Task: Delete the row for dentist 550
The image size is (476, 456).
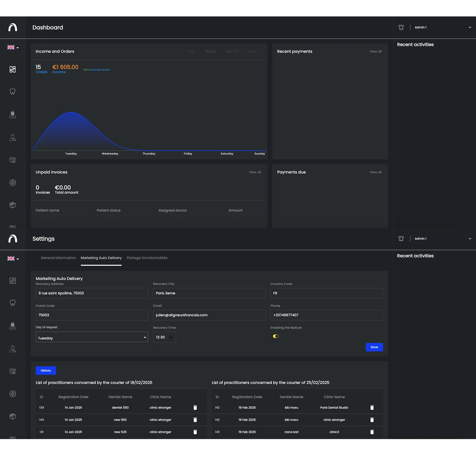Action: coord(195,408)
